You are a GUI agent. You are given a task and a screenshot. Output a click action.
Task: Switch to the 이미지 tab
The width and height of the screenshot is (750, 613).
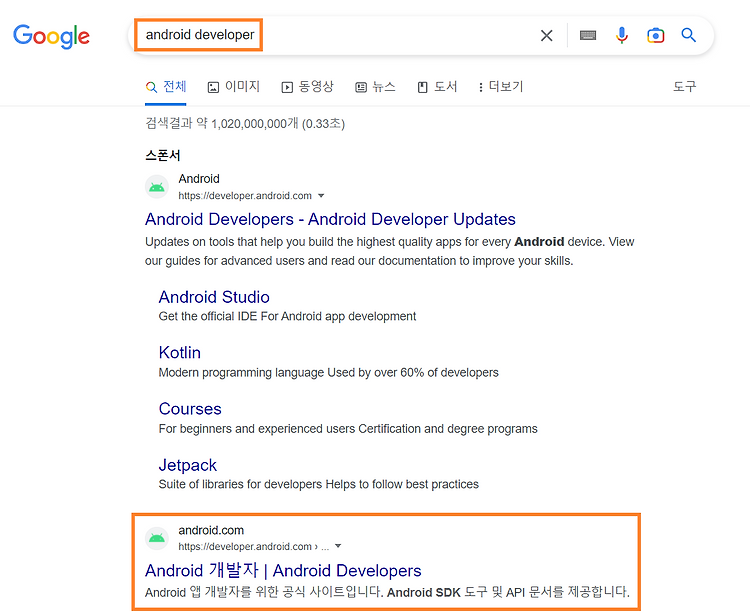(234, 87)
